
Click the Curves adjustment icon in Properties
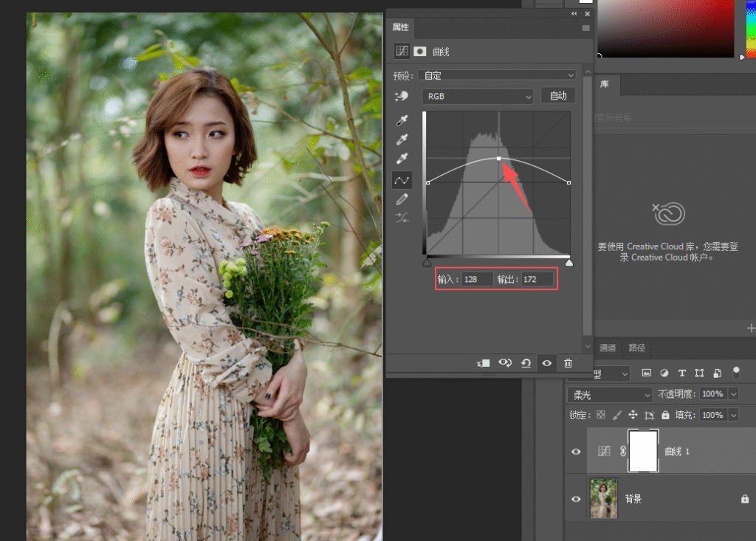pyautogui.click(x=402, y=51)
